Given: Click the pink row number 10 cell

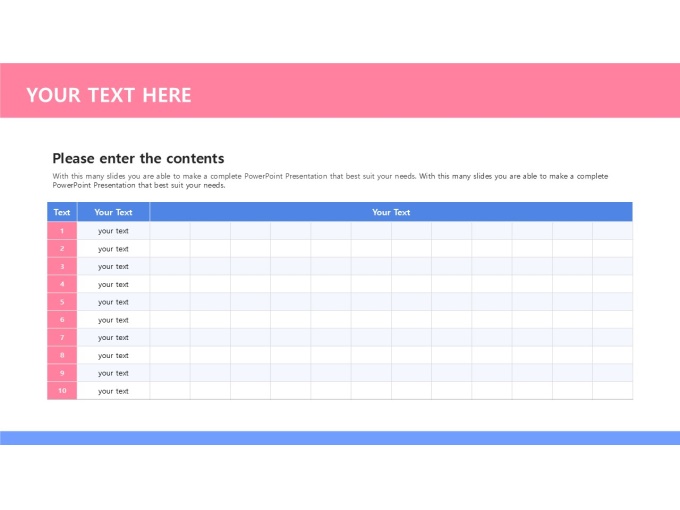Looking at the screenshot, I should pyautogui.click(x=62, y=391).
